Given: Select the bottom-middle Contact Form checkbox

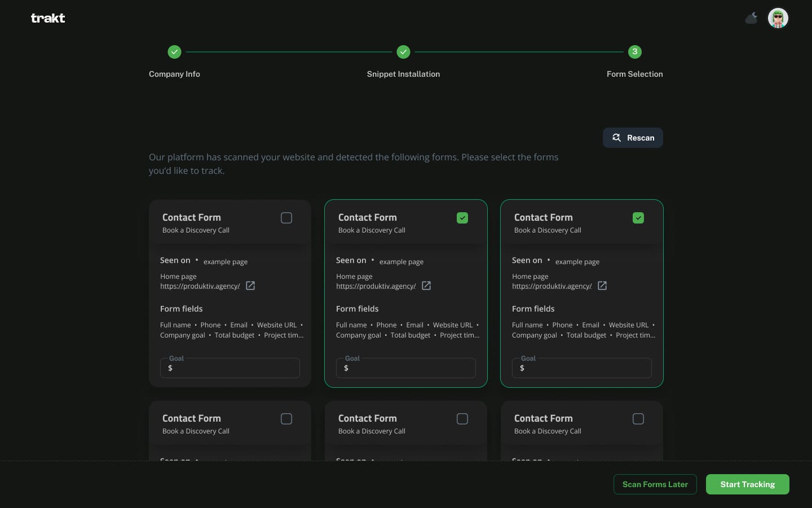Looking at the screenshot, I should coord(462,419).
